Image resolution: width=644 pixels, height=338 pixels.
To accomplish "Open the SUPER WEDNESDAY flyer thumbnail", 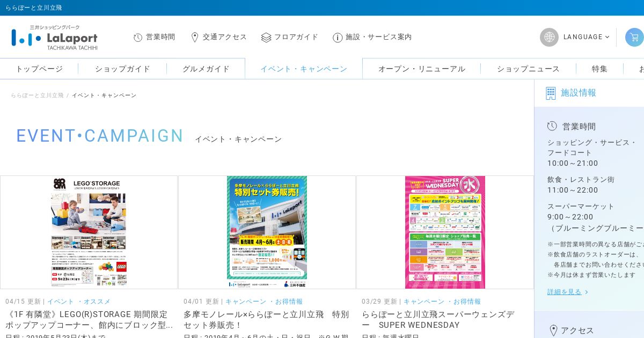I will 445,232.
